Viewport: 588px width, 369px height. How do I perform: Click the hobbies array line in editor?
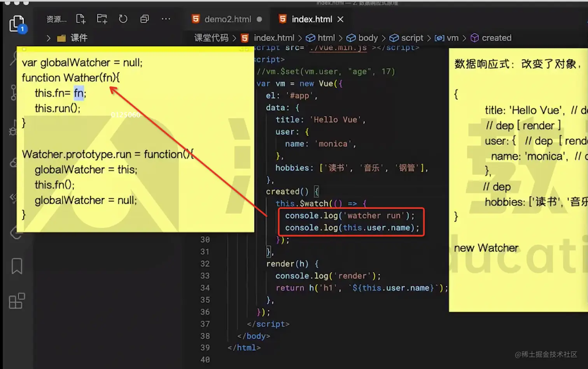click(352, 168)
